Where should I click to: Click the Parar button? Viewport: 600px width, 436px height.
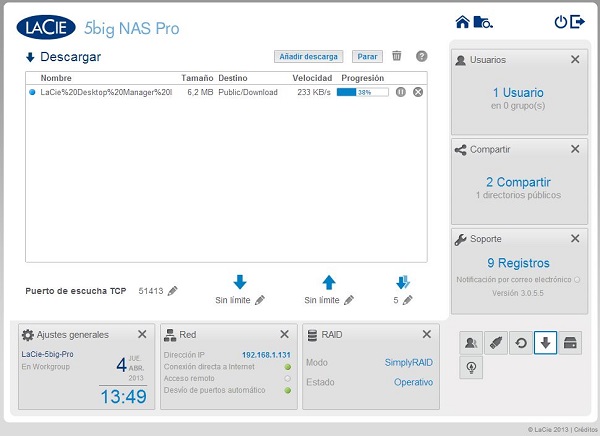coord(367,56)
